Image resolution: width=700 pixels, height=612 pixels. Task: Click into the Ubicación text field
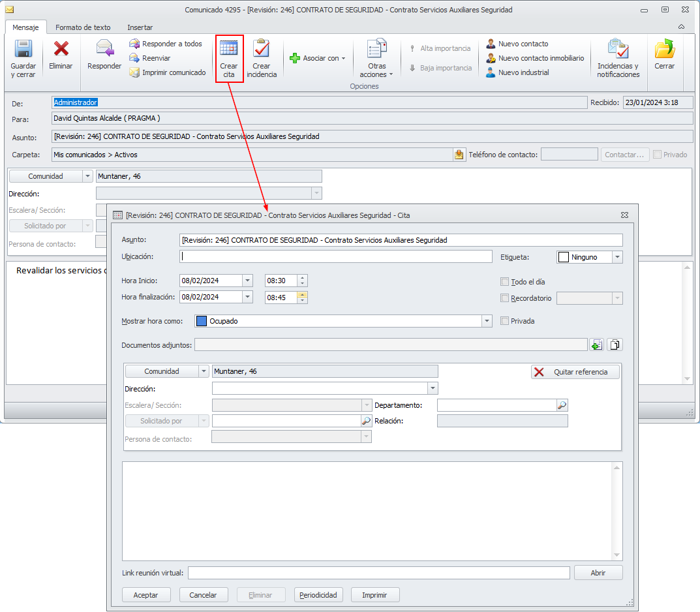335,256
